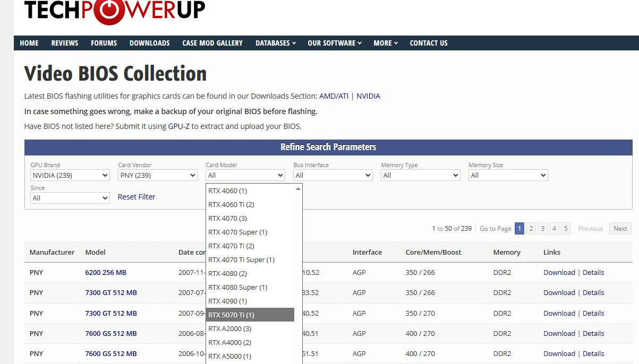Select RTX 4070 Super (1) option
The width and height of the screenshot is (639, 364).
point(250,232)
